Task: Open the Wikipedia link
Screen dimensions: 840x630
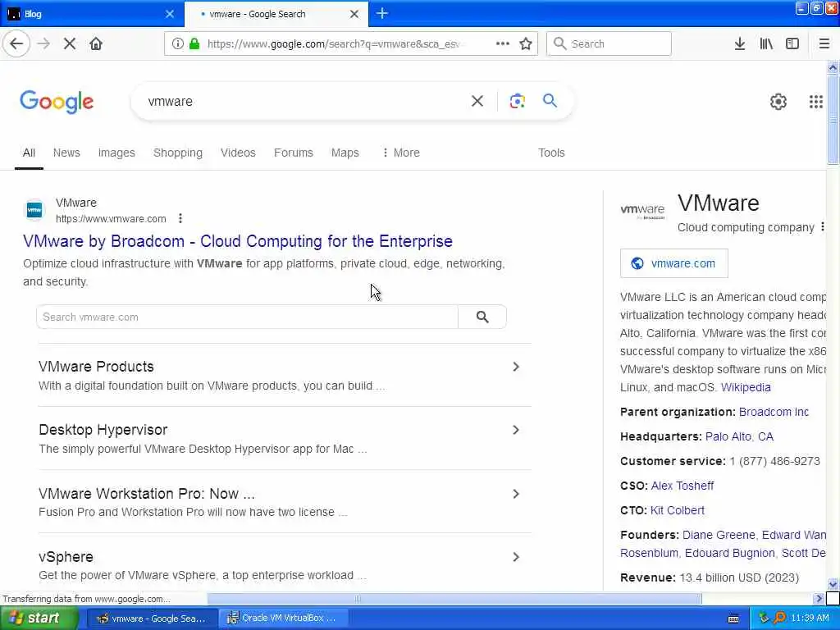Action: [x=746, y=387]
